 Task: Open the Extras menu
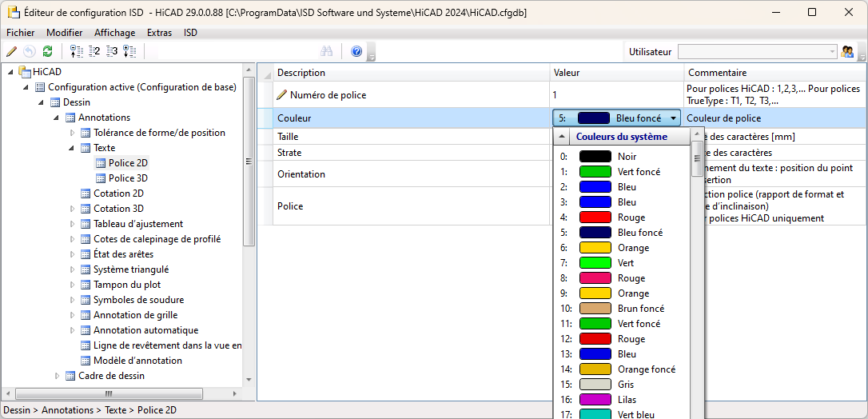tap(159, 33)
